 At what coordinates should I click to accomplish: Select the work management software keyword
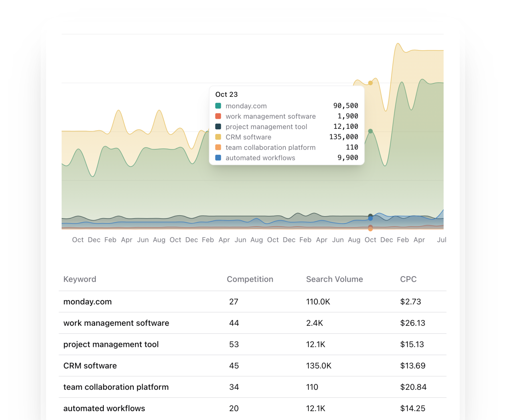(x=116, y=323)
